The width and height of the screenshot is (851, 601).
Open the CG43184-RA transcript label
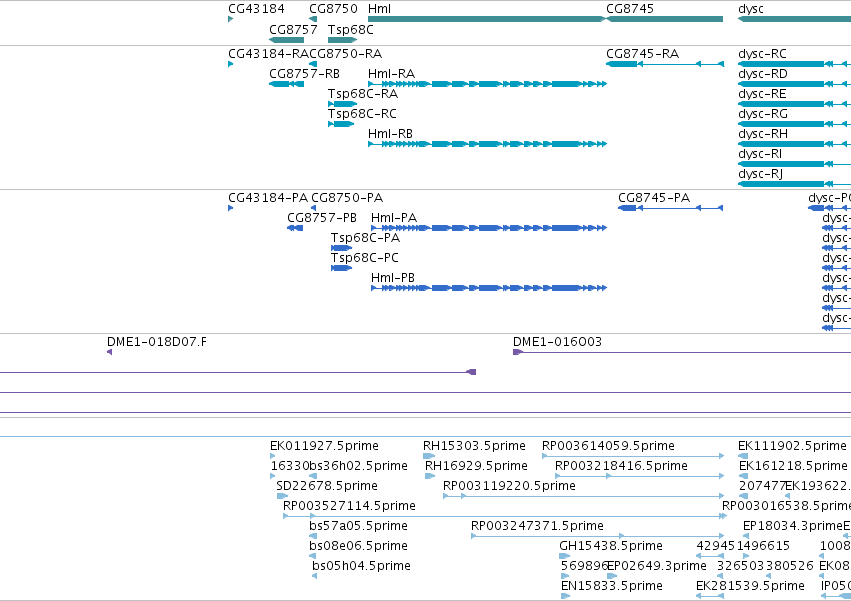point(268,54)
